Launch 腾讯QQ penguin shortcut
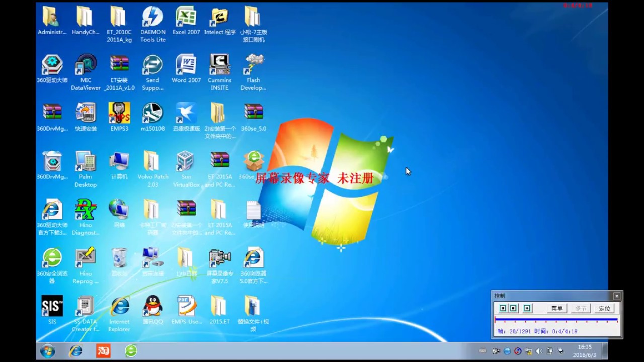The width and height of the screenshot is (644, 362). [152, 310]
